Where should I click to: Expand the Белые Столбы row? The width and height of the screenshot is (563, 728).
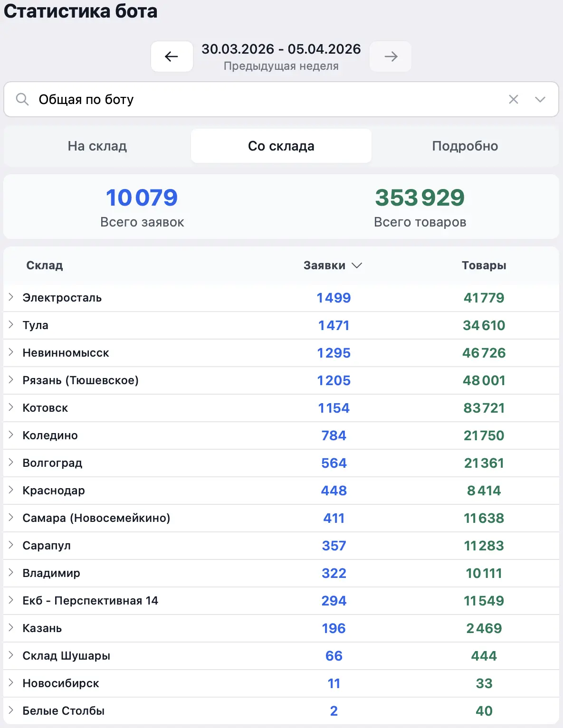(x=11, y=710)
